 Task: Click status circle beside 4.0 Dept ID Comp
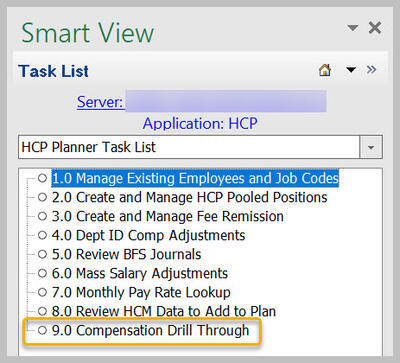pos(42,235)
